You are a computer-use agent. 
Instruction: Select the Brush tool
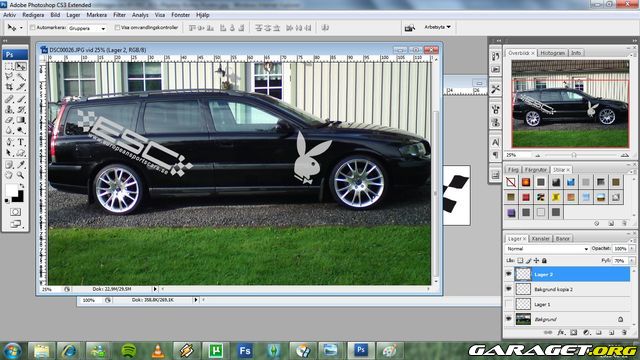point(21,99)
